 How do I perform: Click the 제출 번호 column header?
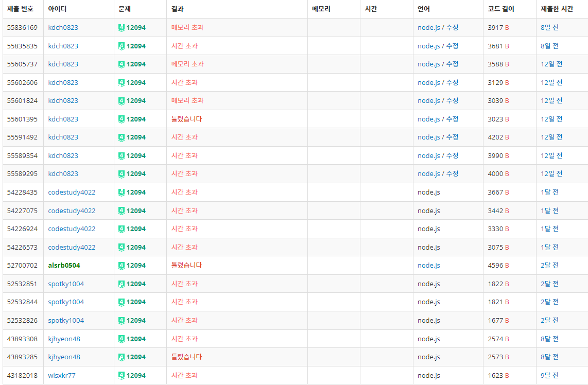20,9
